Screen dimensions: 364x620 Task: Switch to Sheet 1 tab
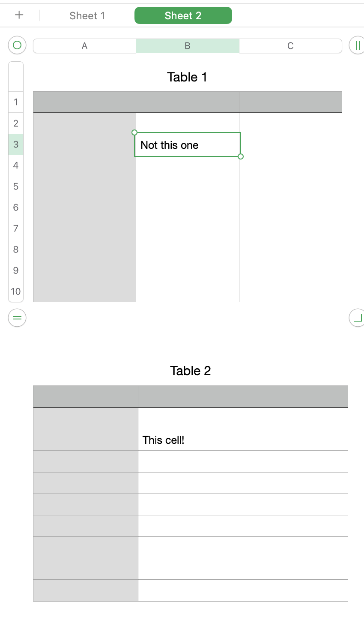(87, 16)
